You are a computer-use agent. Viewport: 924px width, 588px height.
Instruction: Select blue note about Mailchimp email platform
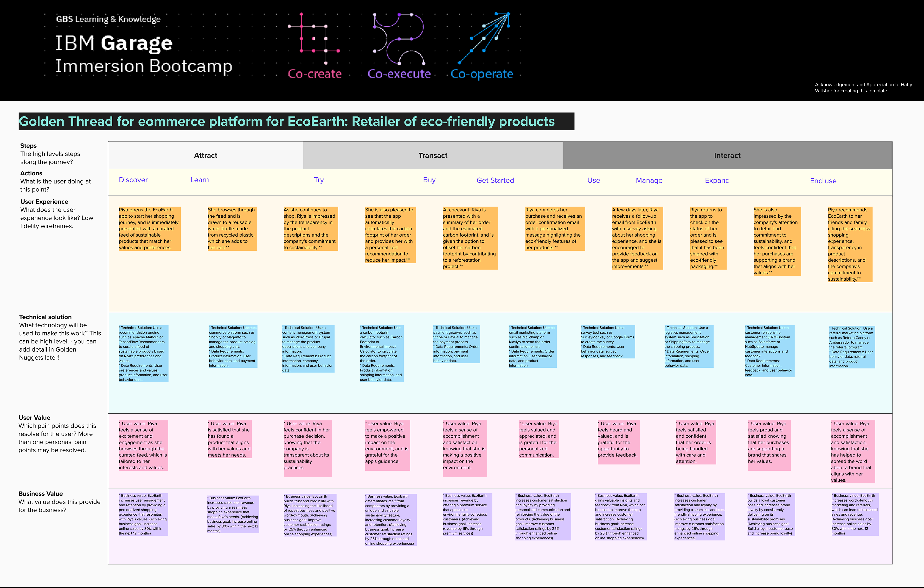[x=532, y=347]
